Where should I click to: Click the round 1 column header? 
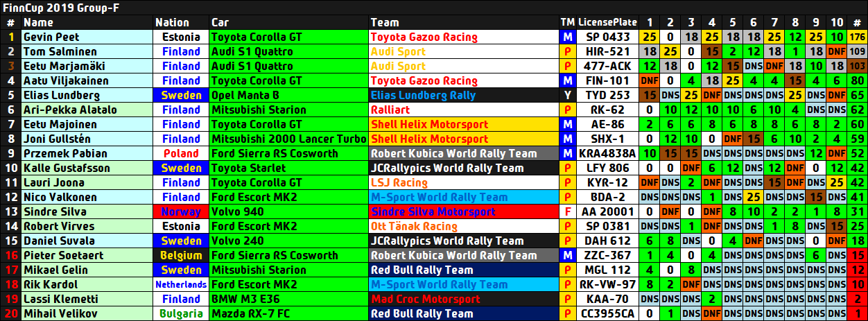tap(650, 22)
